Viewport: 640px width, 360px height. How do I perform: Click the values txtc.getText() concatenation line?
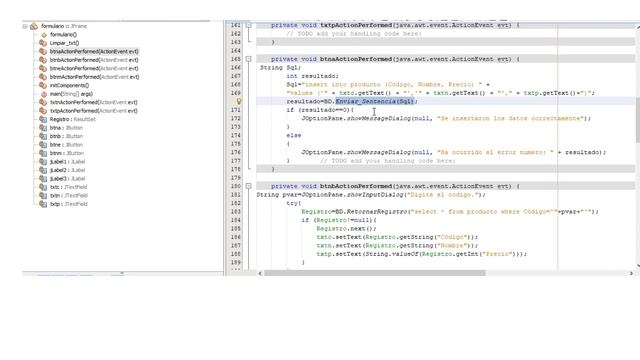pyautogui.click(x=440, y=93)
